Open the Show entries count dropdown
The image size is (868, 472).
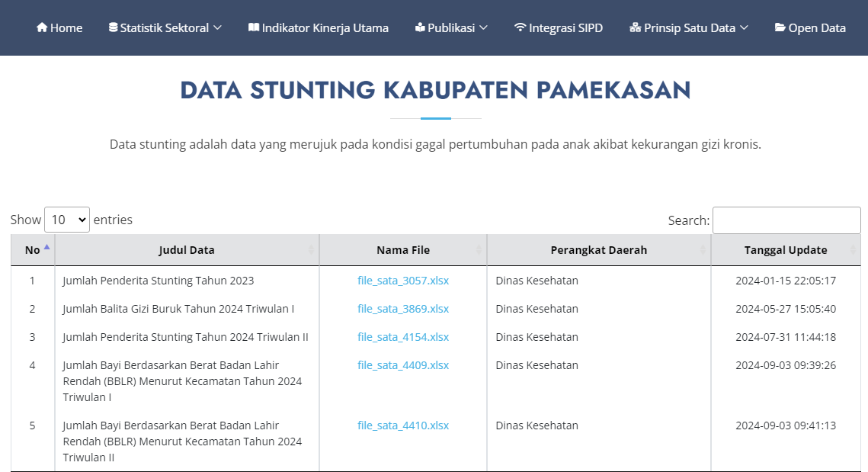(67, 220)
